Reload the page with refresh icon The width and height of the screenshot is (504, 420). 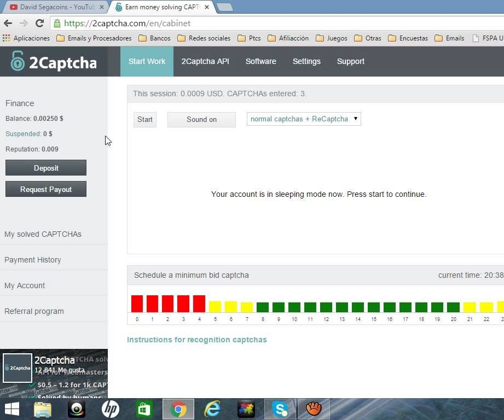pyautogui.click(x=39, y=23)
